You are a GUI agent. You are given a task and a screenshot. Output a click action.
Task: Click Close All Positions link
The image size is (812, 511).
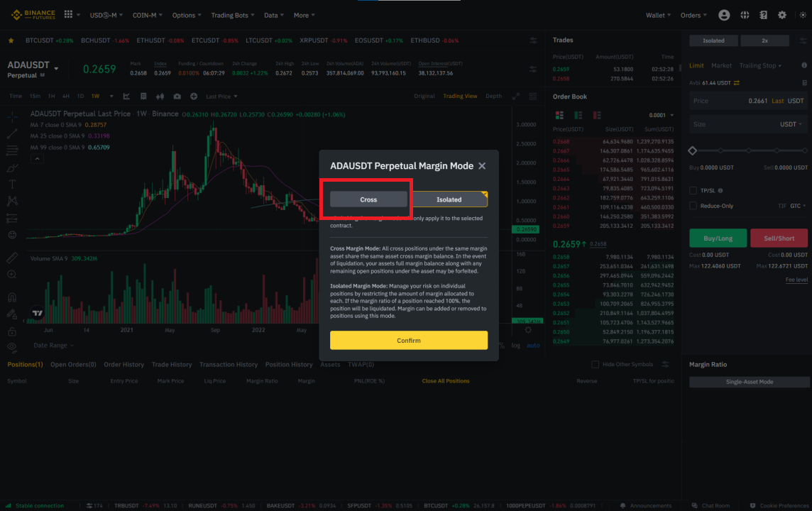(445, 381)
